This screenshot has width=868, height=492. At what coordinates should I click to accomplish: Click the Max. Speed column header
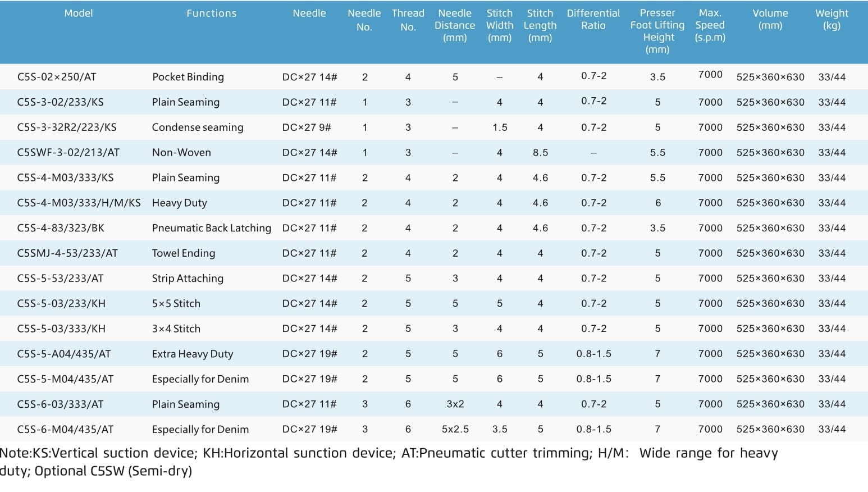click(x=710, y=25)
